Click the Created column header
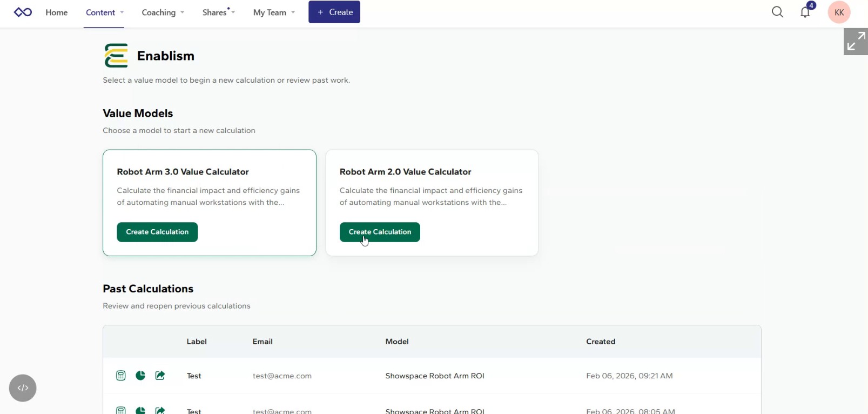 coord(601,342)
